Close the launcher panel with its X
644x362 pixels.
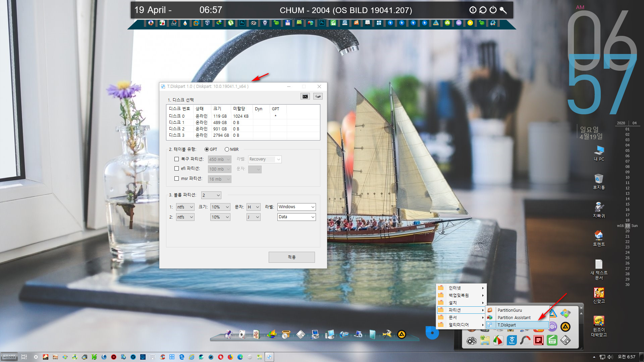point(581,308)
